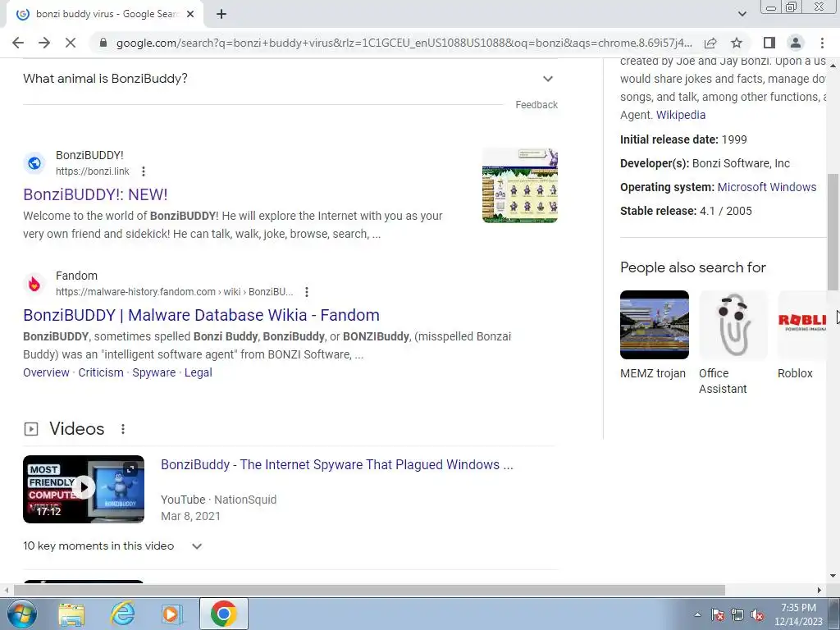840x630 pixels.
Task: Select the MEMZ trojan related search
Action: (654, 335)
